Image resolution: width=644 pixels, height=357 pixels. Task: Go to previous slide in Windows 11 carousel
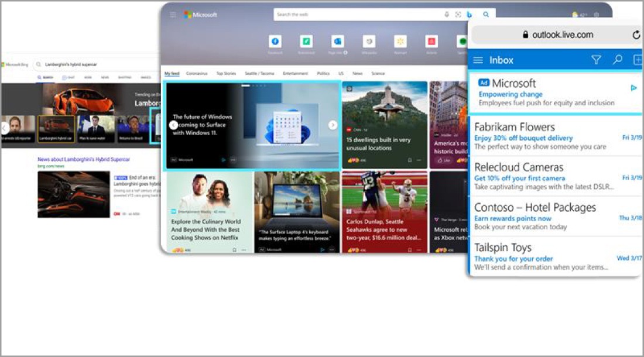coord(173,125)
